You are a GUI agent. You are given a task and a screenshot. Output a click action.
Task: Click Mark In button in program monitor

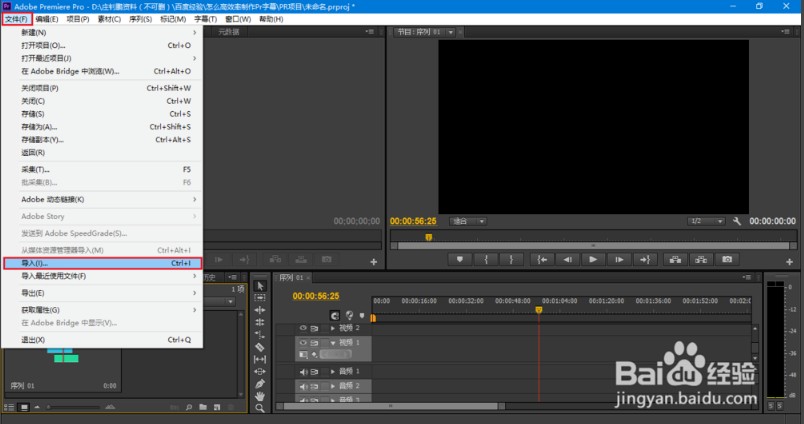pyautogui.click(x=487, y=259)
